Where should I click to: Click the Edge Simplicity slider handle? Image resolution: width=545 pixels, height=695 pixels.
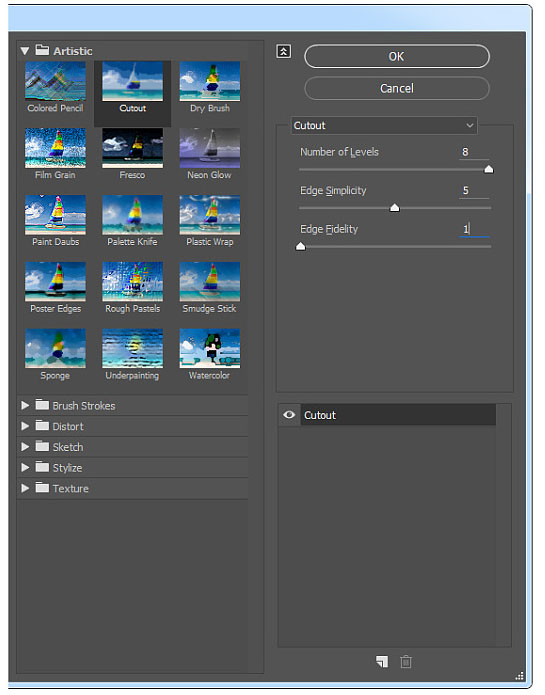(394, 207)
